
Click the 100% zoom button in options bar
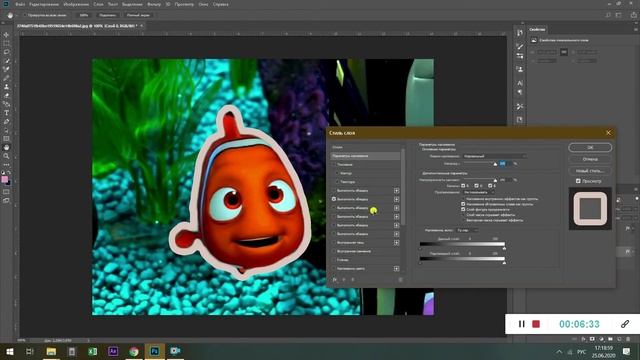[84, 15]
